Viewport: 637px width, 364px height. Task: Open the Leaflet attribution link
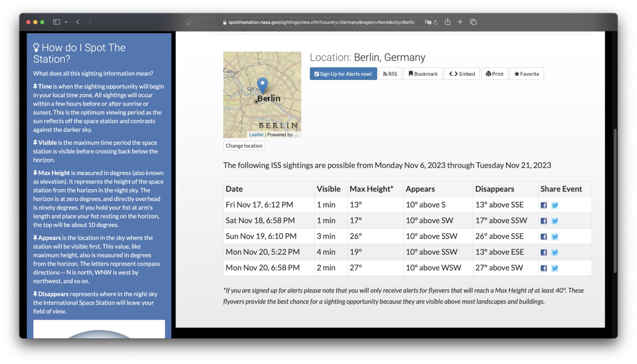point(256,135)
